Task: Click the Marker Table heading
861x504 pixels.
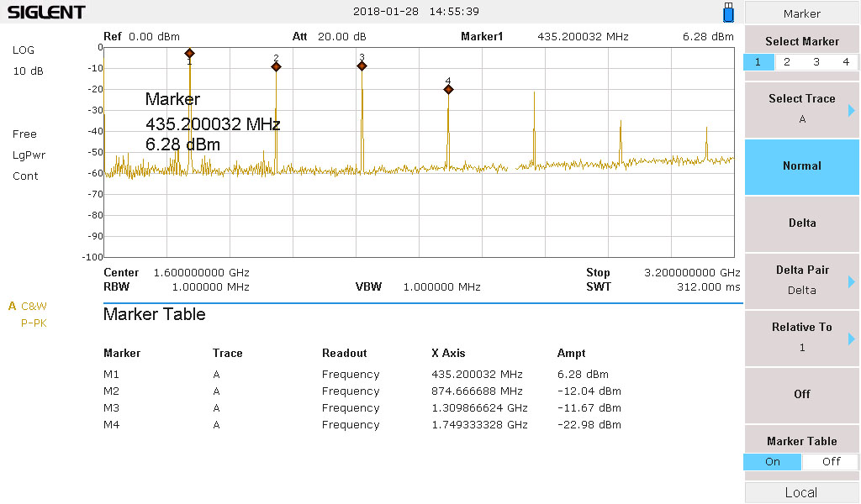Action: [x=155, y=314]
